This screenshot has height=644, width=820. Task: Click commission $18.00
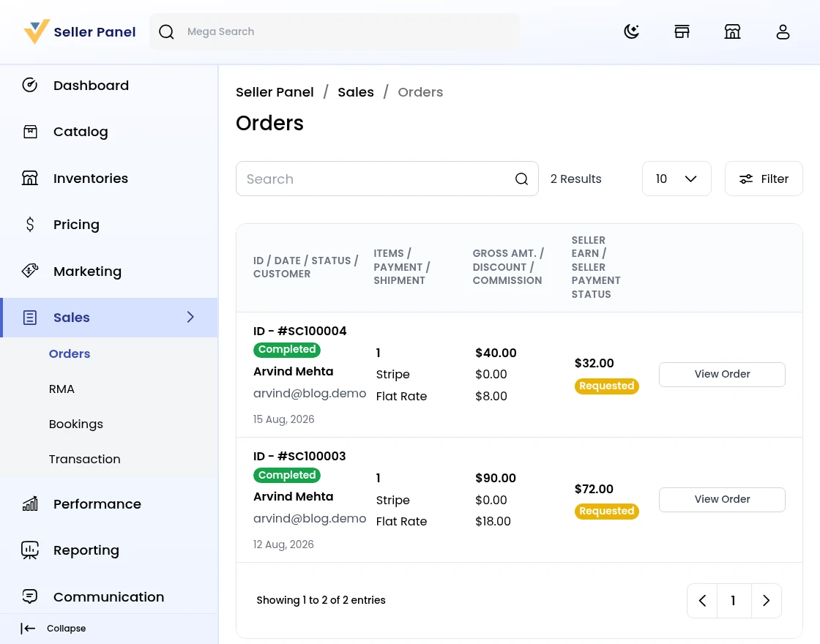pyautogui.click(x=493, y=521)
